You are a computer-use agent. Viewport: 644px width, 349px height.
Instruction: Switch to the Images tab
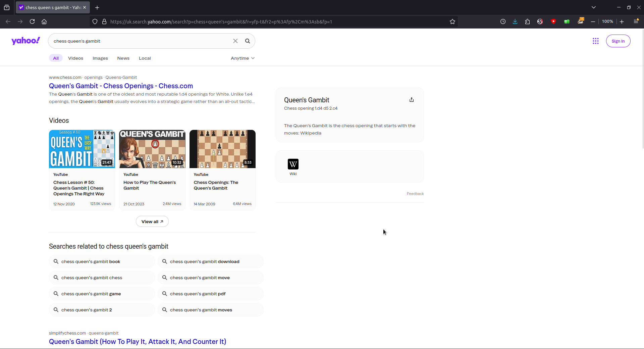click(x=100, y=58)
